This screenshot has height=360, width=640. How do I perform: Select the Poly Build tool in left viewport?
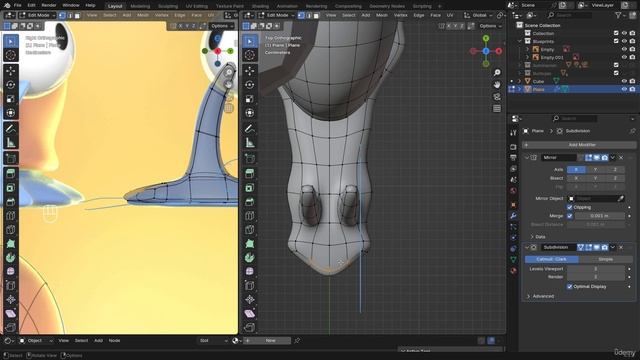coord(11,244)
